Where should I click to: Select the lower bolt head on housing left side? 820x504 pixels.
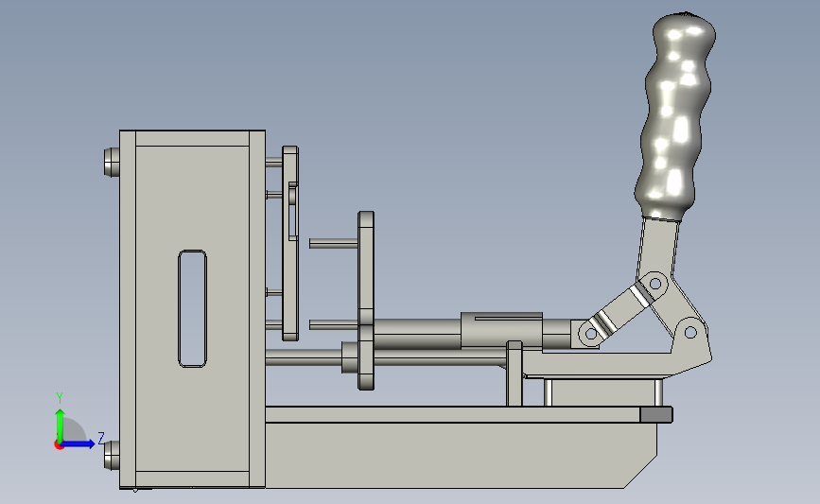(112, 455)
